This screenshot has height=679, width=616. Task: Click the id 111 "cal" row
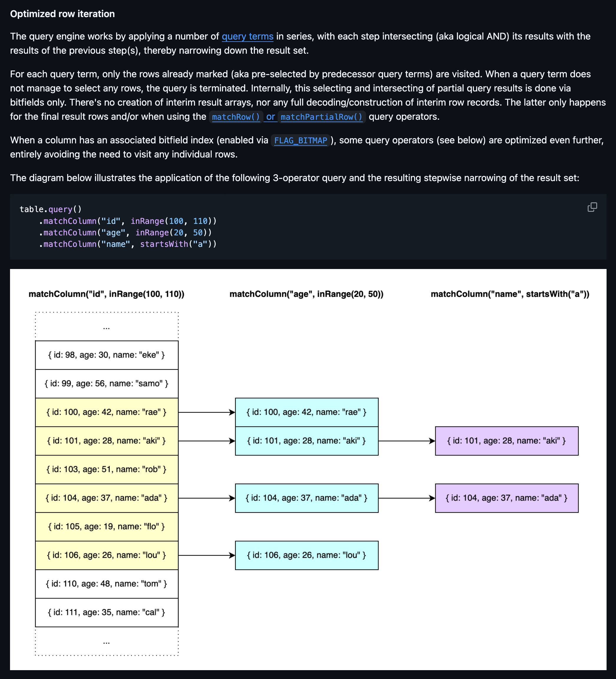pos(106,612)
